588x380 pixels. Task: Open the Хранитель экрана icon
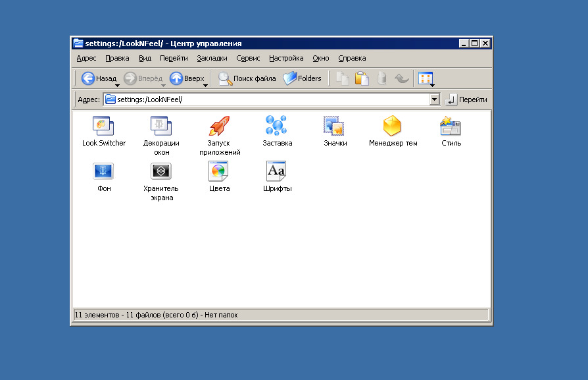(x=161, y=171)
